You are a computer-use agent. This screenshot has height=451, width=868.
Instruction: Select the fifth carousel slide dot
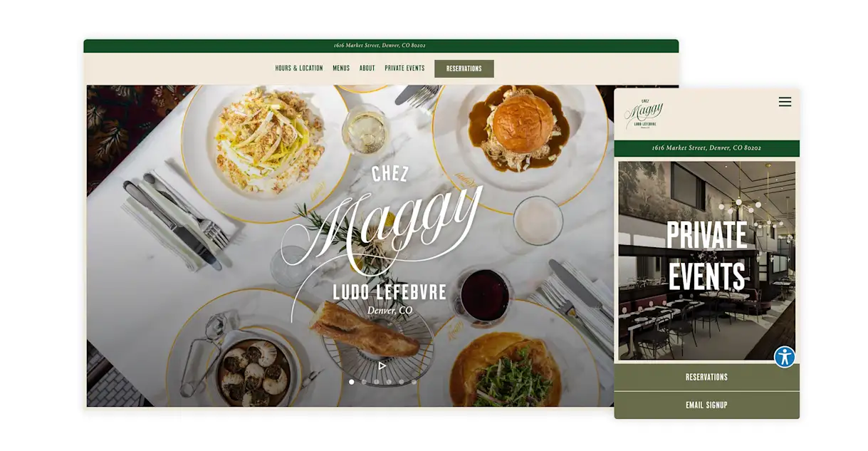coord(402,382)
